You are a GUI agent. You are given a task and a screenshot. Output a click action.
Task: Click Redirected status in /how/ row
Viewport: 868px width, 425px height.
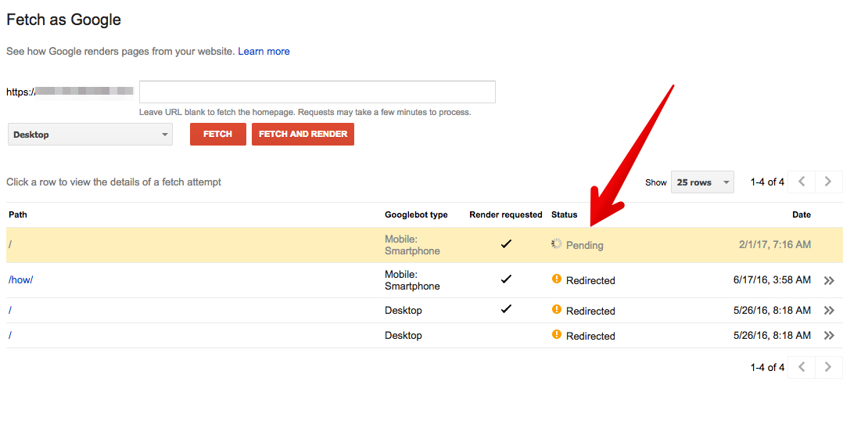point(590,280)
